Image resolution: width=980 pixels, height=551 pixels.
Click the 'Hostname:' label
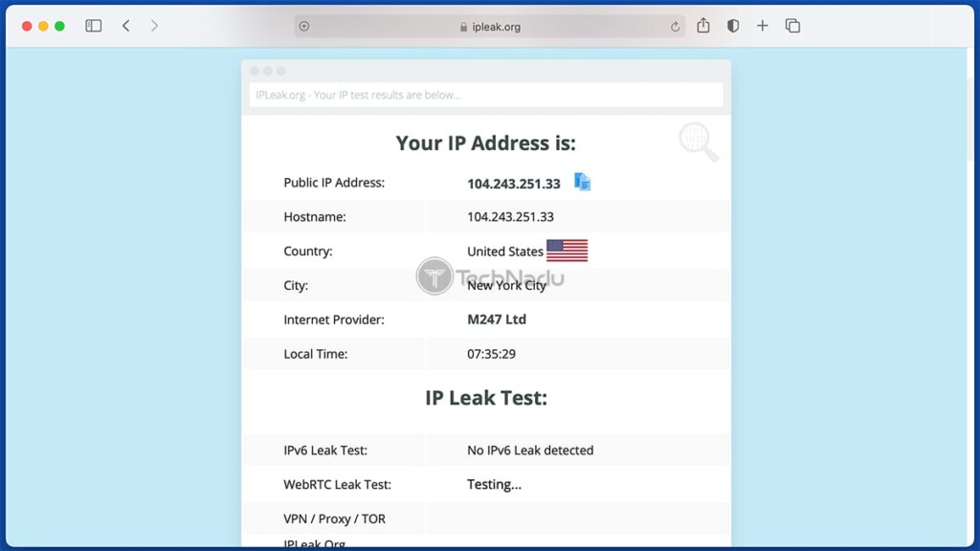point(314,217)
